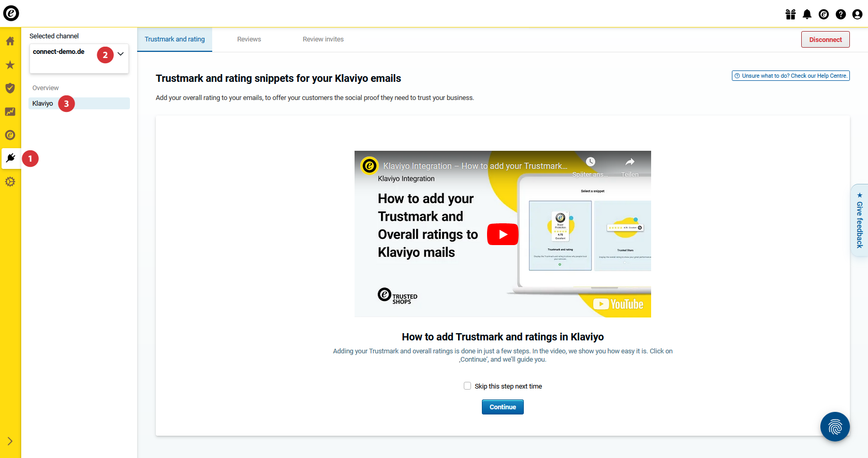
Task: Open notifications bell icon
Action: click(807, 15)
